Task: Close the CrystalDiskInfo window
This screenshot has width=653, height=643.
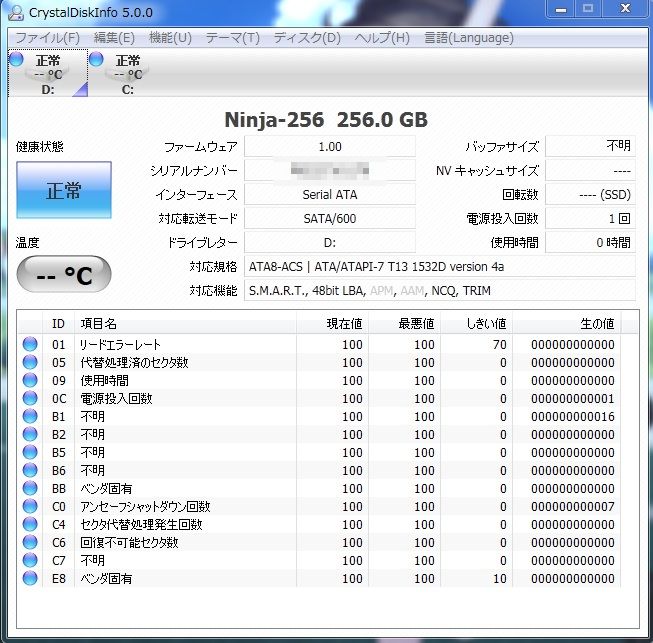Action: click(625, 9)
